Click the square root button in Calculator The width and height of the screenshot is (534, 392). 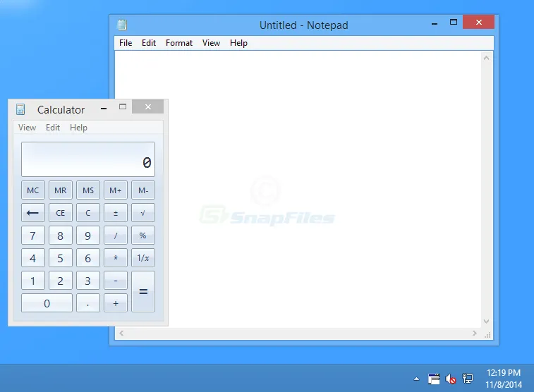click(143, 213)
